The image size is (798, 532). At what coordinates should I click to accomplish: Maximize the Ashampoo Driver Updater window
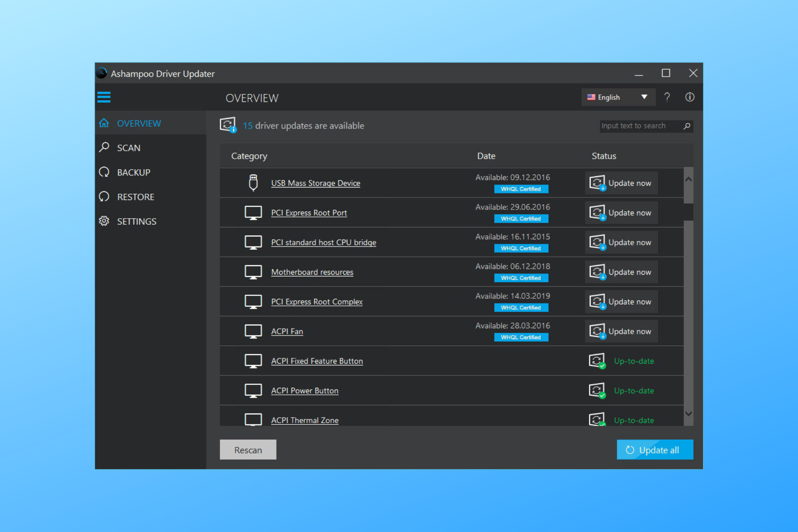pos(666,74)
